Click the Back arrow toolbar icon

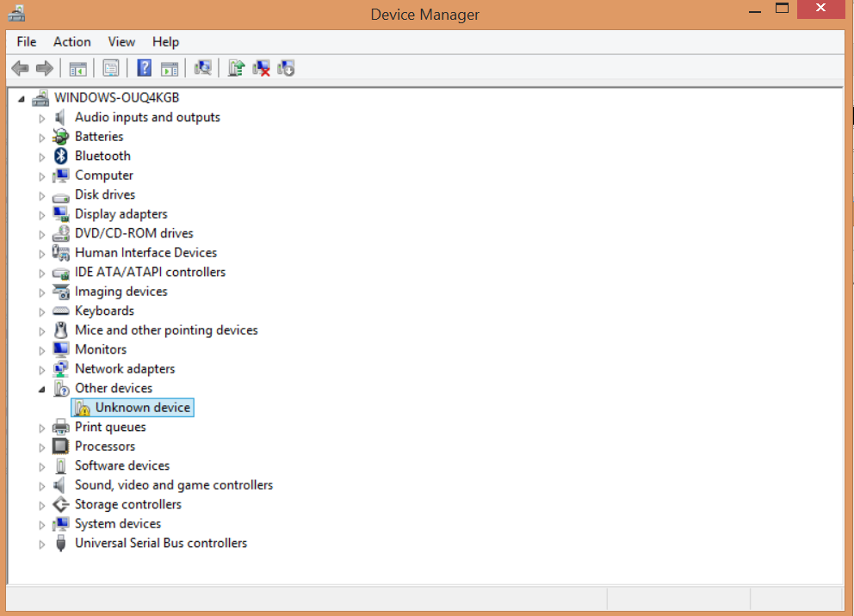pyautogui.click(x=20, y=68)
